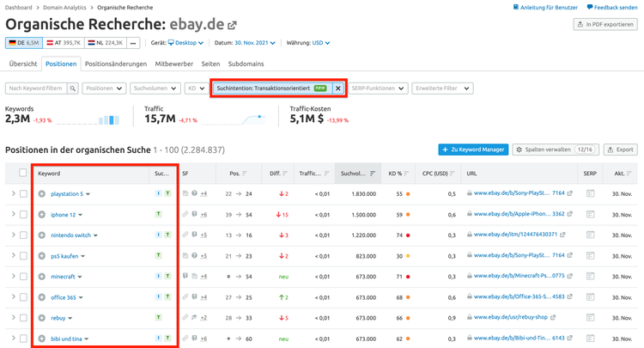Click the Nach Keyword filtern input field

36,89
